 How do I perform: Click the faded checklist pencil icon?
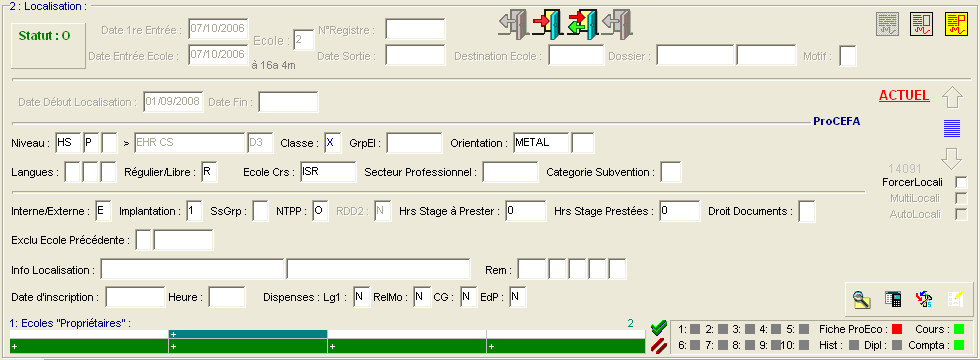point(955,299)
